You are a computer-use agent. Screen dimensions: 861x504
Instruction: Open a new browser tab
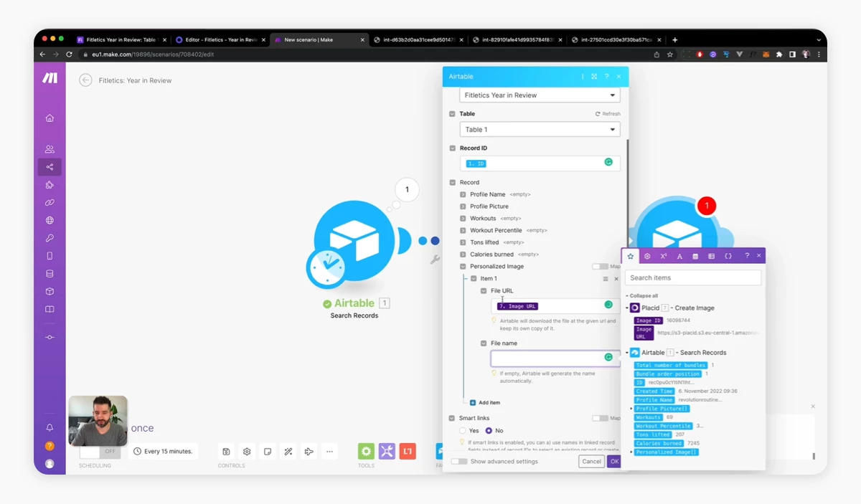[674, 40]
